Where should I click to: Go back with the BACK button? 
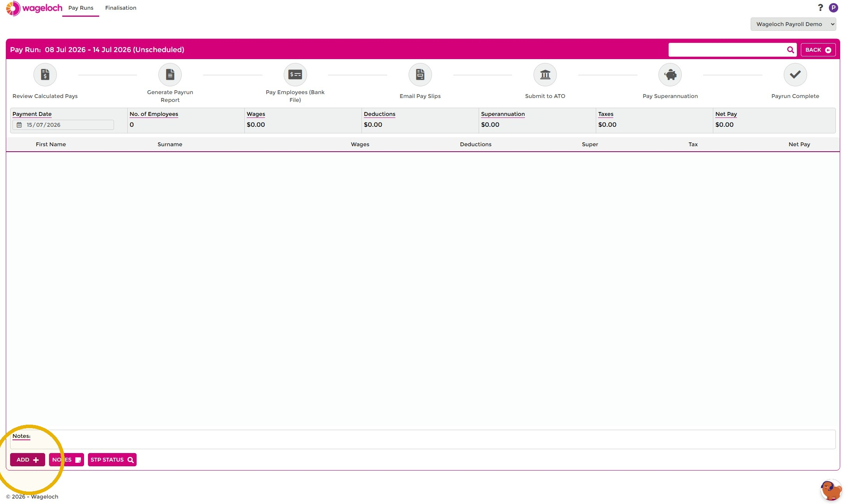pos(818,50)
